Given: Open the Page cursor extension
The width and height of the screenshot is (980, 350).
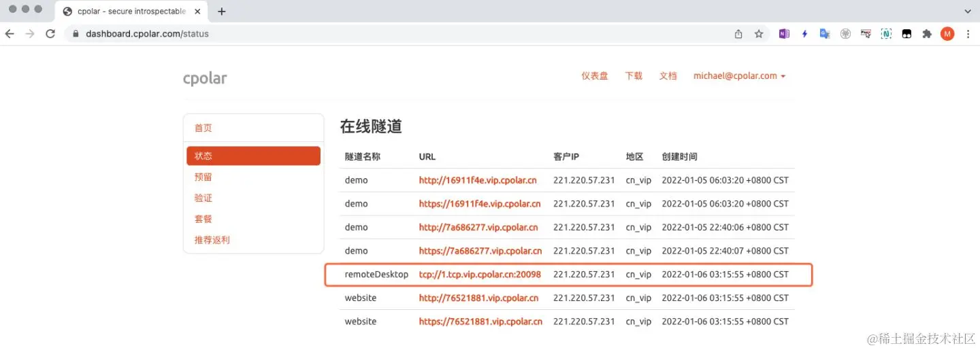Looking at the screenshot, I should (866, 33).
